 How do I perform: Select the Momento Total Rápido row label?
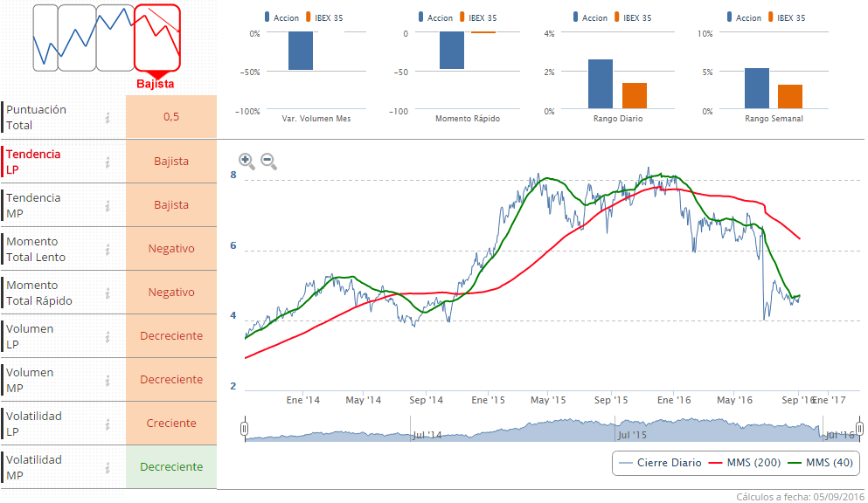coord(39,293)
